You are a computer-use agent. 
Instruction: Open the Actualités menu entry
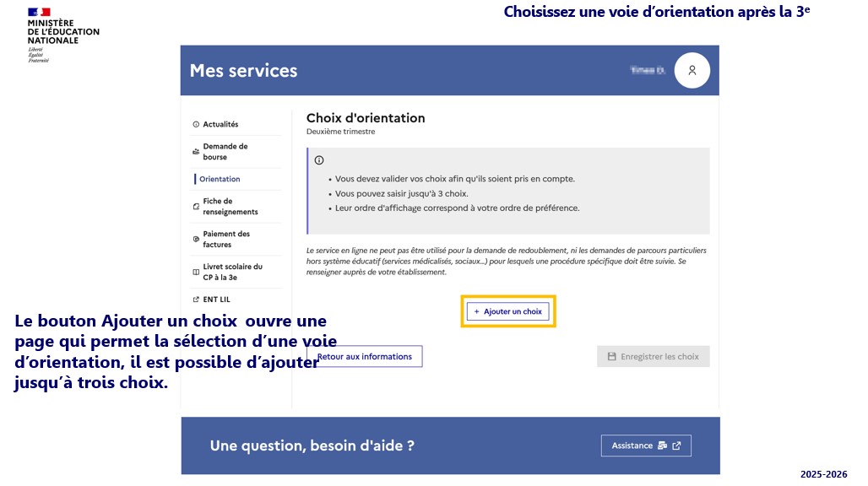(220, 124)
